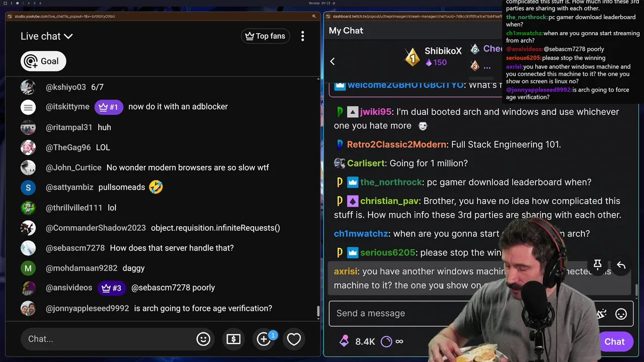Show Top fans leaderboard
The image size is (644, 362).
tap(265, 36)
